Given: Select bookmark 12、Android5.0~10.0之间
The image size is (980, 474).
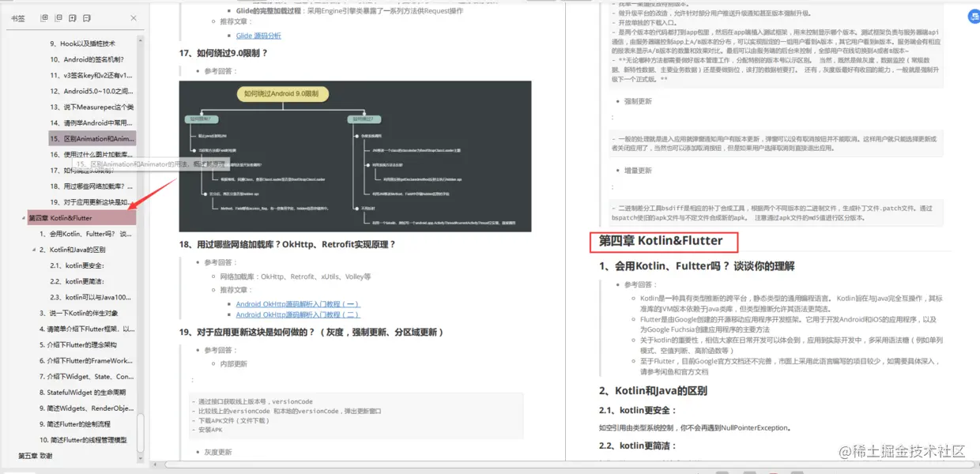Looking at the screenshot, I should (x=91, y=91).
